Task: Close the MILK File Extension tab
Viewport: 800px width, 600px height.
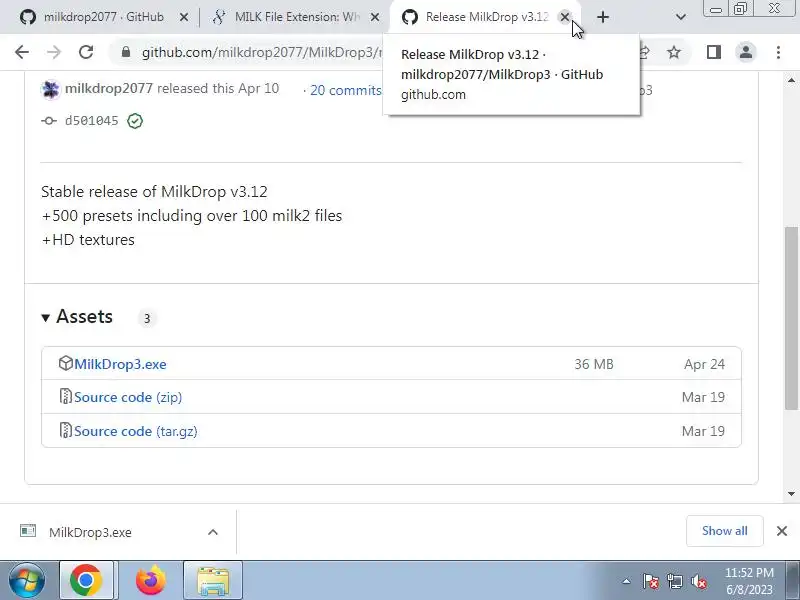Action: [x=375, y=17]
